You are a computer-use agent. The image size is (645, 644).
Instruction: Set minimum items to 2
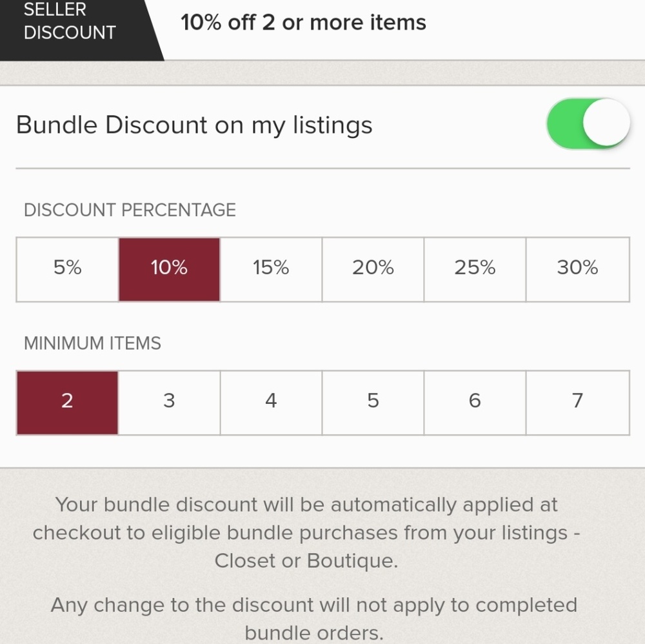pos(66,402)
